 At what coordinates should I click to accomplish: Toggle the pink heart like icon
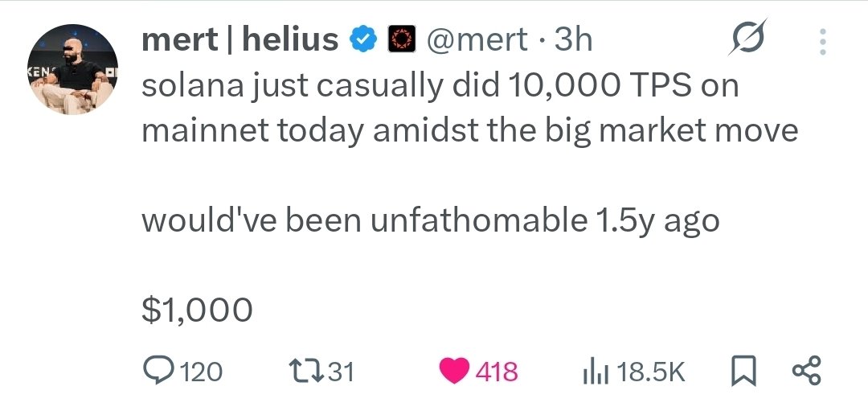coord(455,371)
